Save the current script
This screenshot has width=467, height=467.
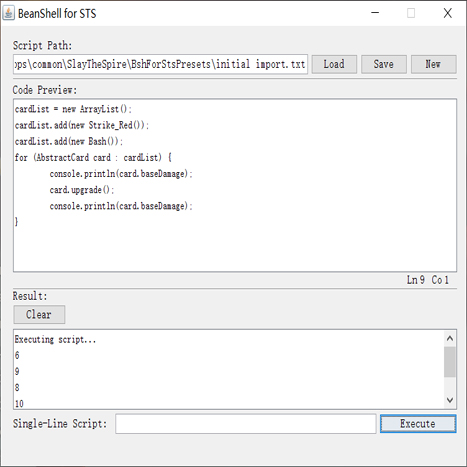pos(384,64)
